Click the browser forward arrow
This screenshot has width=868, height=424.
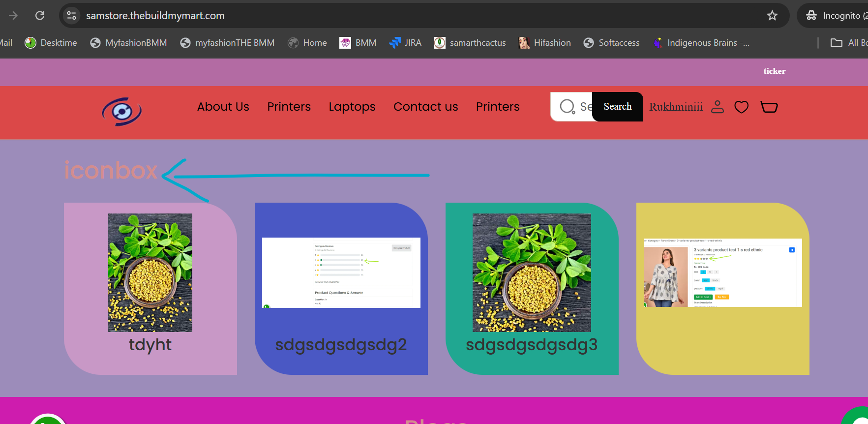tap(13, 16)
